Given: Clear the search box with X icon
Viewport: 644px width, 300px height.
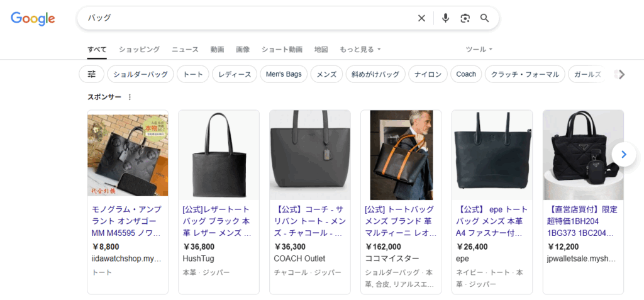Looking at the screenshot, I should pos(421,18).
